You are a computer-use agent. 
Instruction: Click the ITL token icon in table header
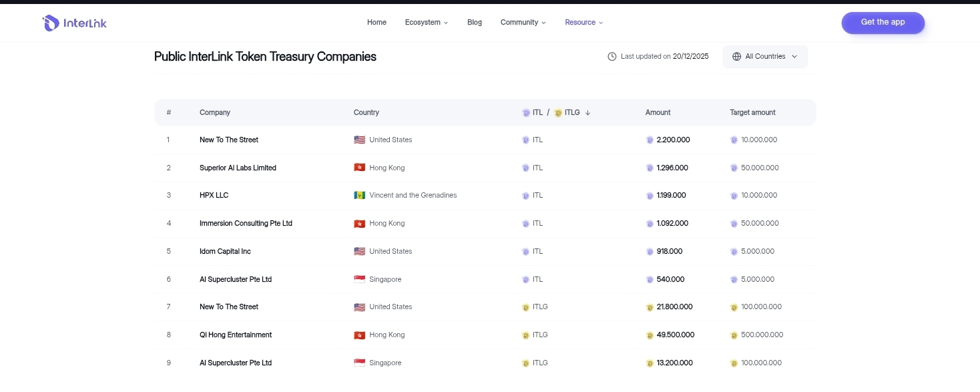(x=526, y=113)
